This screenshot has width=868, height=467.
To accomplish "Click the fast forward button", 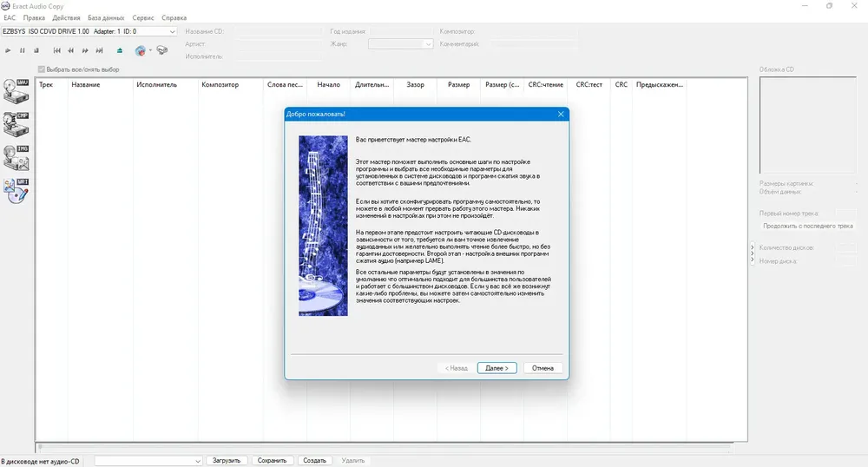I will [85, 50].
